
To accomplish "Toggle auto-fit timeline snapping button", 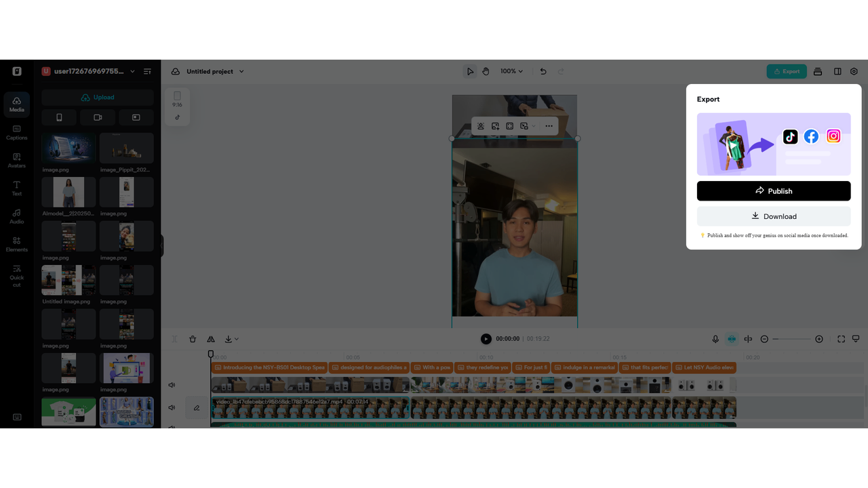I will click(x=732, y=339).
